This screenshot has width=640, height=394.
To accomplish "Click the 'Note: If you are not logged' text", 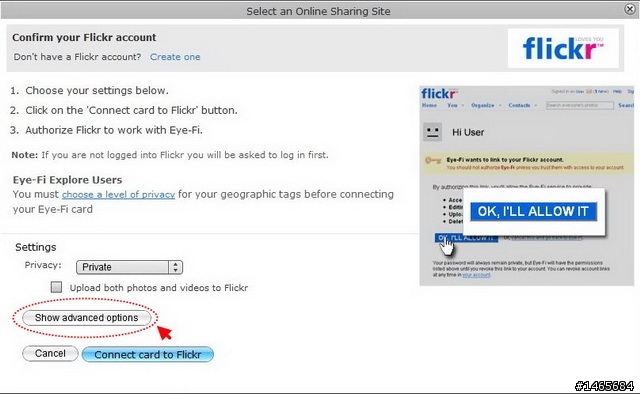I will tap(170, 155).
